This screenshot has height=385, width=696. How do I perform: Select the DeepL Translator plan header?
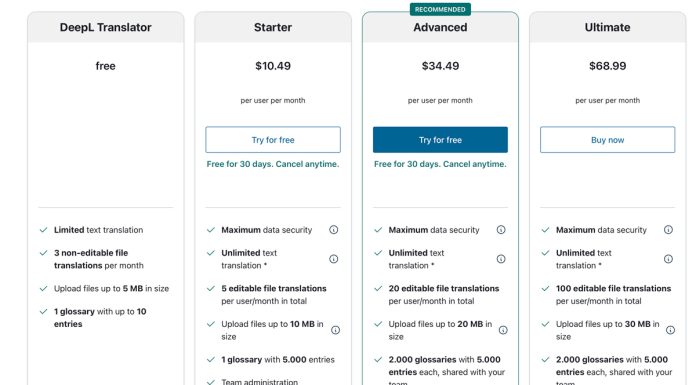pyautogui.click(x=106, y=28)
